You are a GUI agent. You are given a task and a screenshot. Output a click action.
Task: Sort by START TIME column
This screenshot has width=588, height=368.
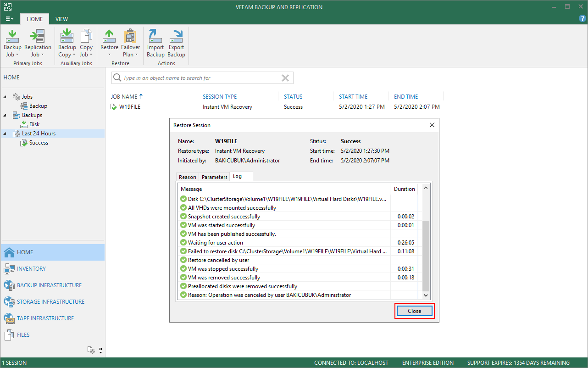coord(353,97)
